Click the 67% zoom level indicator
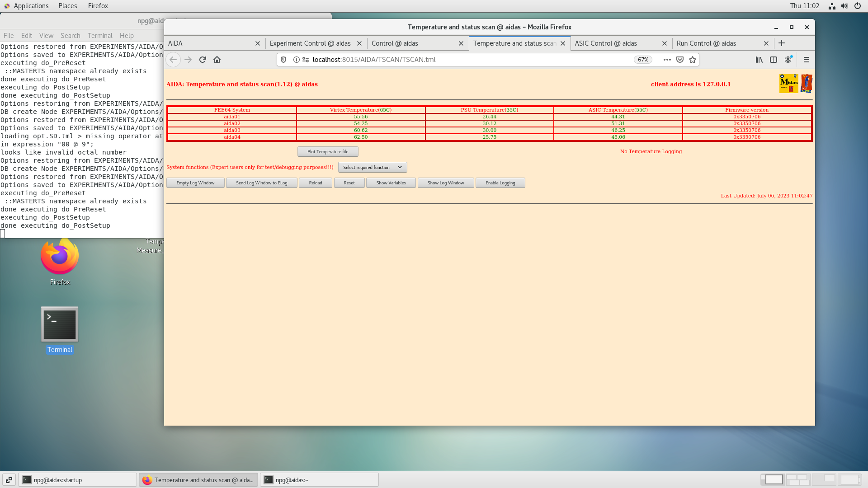Viewport: 868px width, 488px height. point(643,60)
